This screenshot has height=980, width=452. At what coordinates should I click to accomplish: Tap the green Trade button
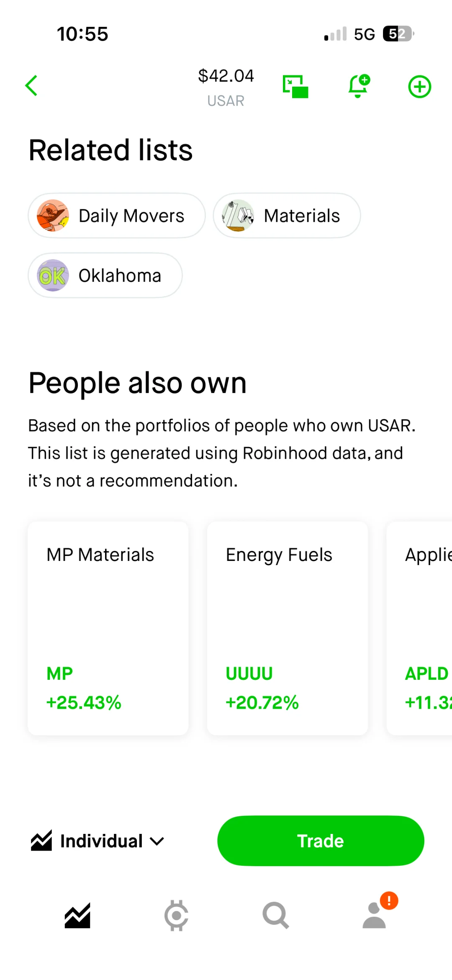321,841
